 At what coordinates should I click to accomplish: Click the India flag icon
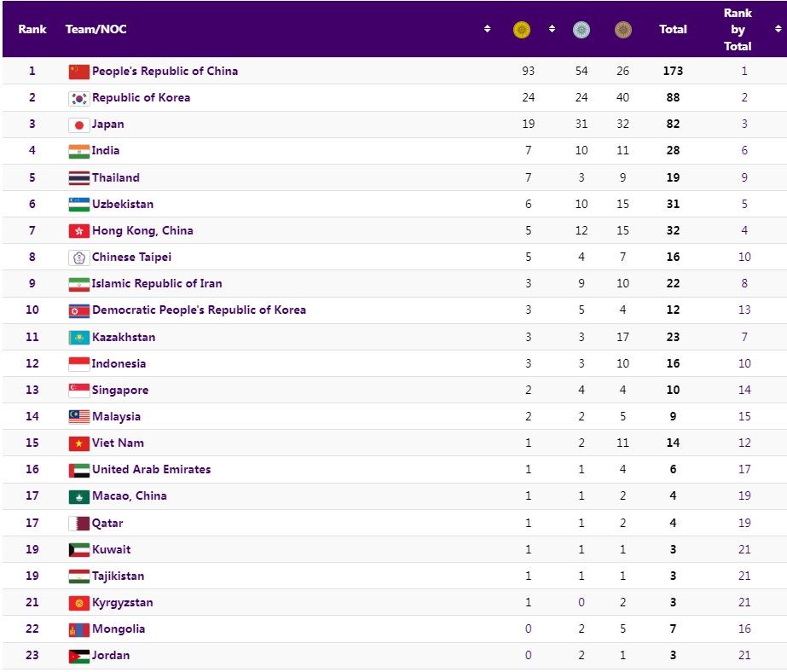click(78, 151)
